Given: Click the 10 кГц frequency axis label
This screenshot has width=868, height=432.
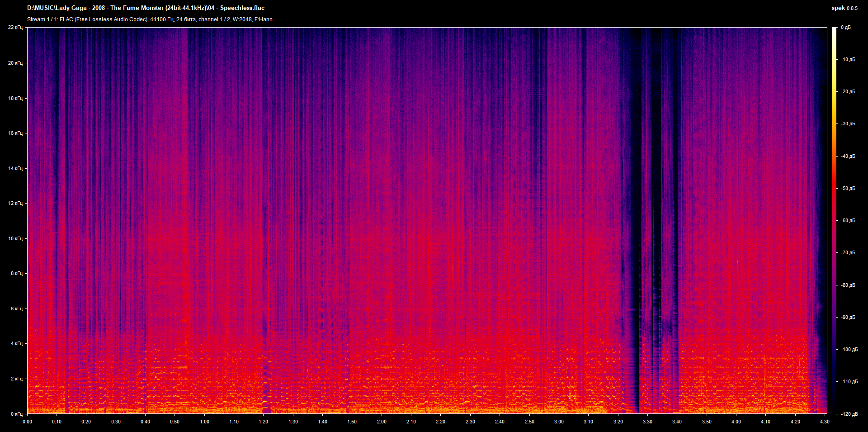Looking at the screenshot, I should pos(15,238).
